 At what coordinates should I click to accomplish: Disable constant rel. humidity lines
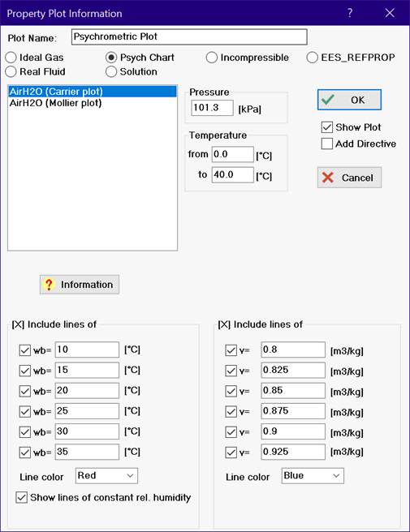coord(21,497)
